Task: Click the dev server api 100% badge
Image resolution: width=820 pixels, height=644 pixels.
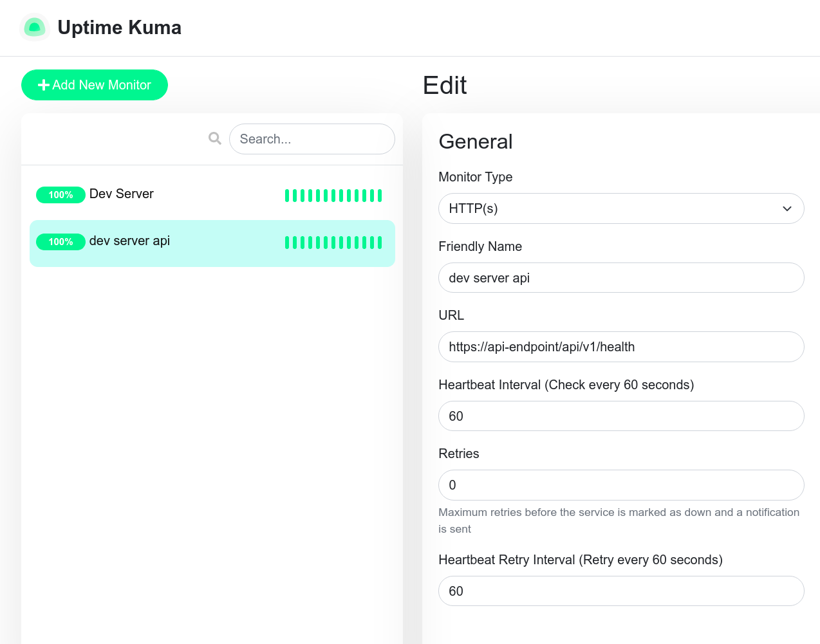Action: pyautogui.click(x=61, y=242)
